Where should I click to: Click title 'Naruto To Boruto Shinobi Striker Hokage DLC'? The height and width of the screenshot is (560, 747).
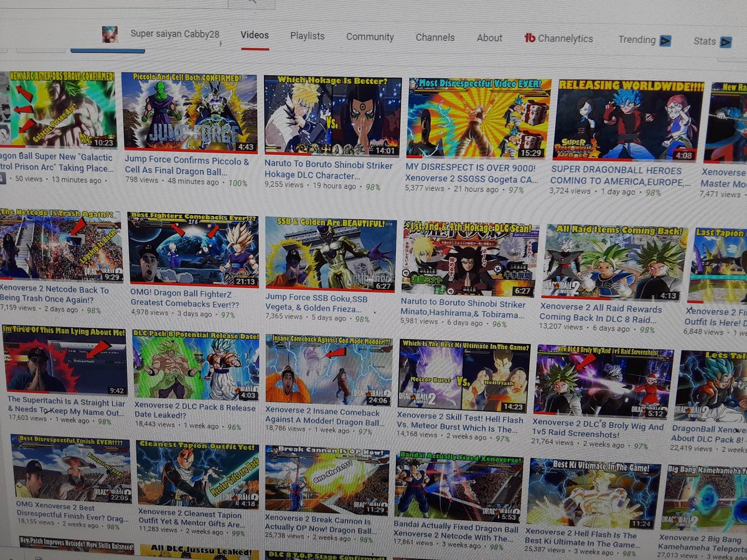[x=328, y=170]
